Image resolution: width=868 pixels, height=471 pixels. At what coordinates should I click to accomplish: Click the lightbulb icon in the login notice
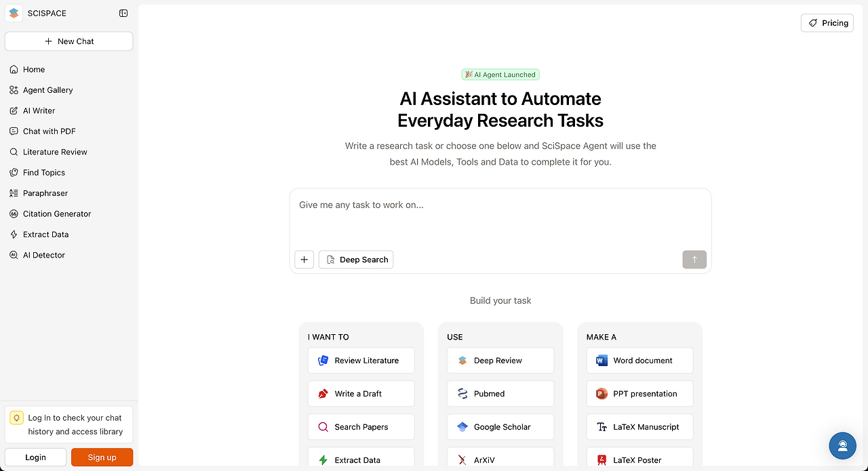point(16,418)
